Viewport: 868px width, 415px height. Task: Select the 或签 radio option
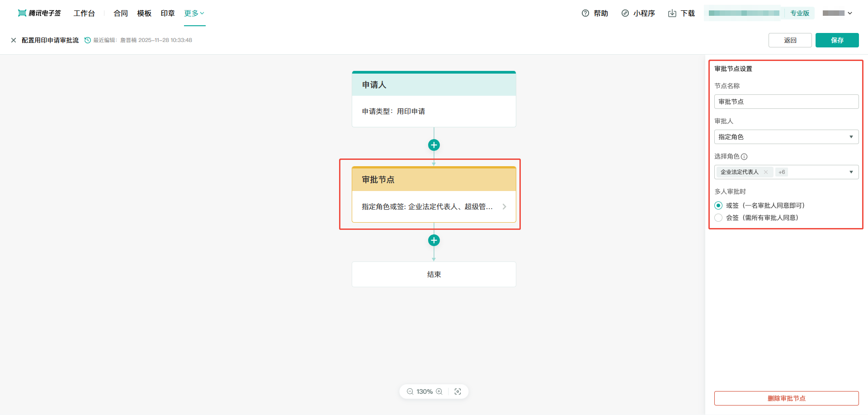(718, 205)
